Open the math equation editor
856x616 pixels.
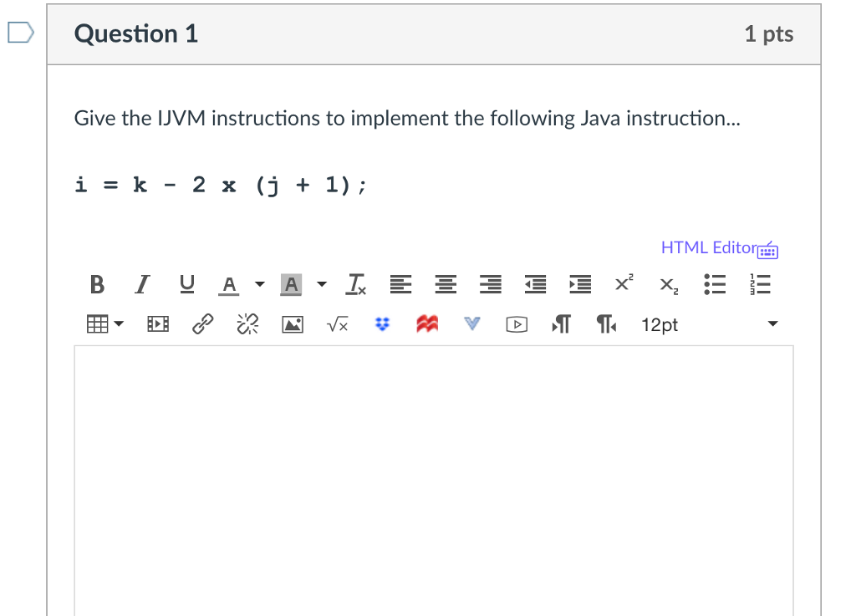click(x=337, y=324)
